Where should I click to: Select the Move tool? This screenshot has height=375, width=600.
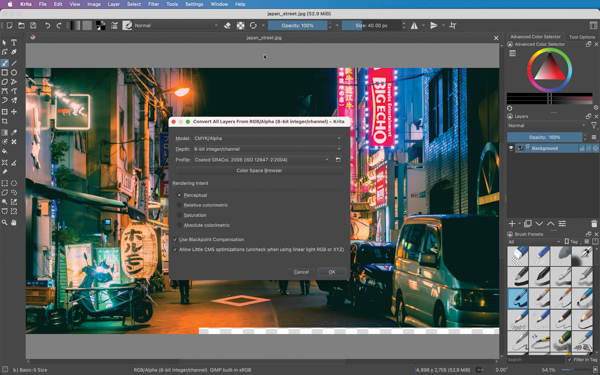14,112
